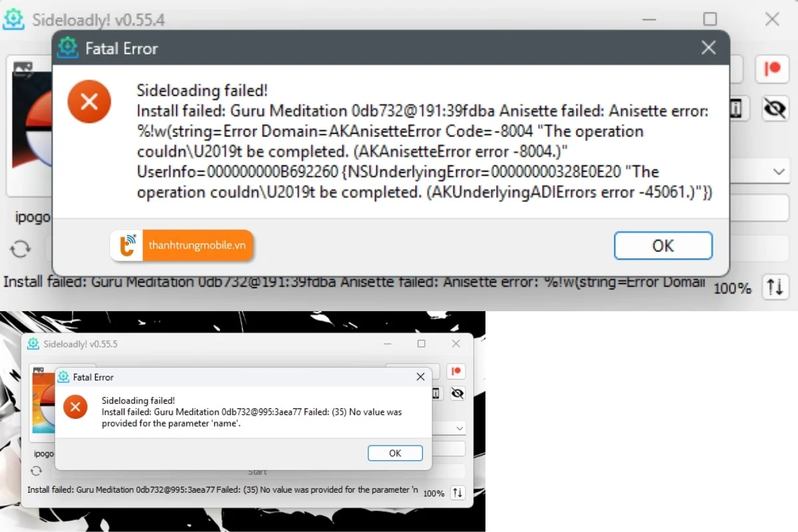Click the ipogo IPA thumbnail in Sideloadly v0.55.5
This screenshot has height=532, width=798.
pos(43,406)
